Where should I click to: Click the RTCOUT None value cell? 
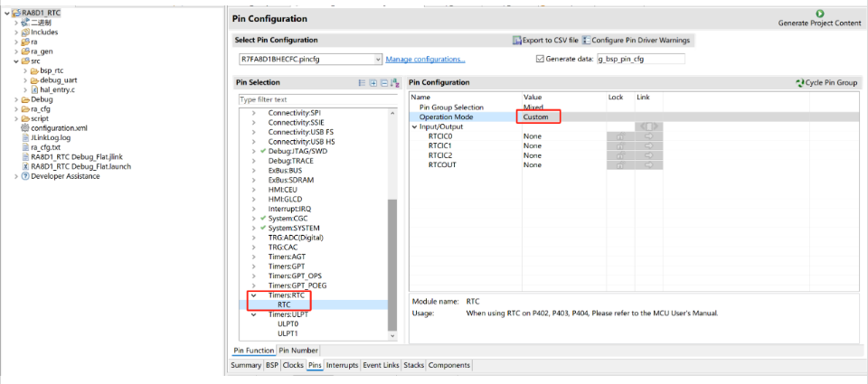click(563, 164)
